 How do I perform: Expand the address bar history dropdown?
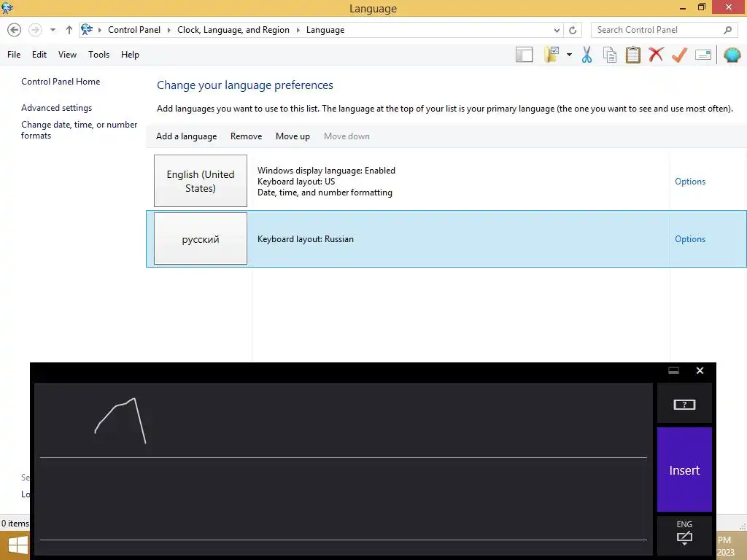pyautogui.click(x=557, y=30)
